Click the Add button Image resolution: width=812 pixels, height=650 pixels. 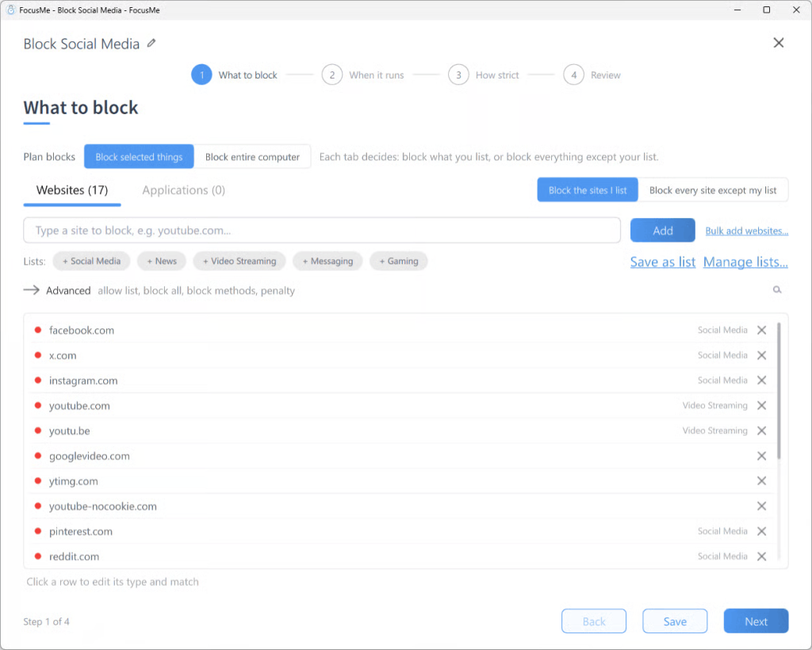pos(662,231)
